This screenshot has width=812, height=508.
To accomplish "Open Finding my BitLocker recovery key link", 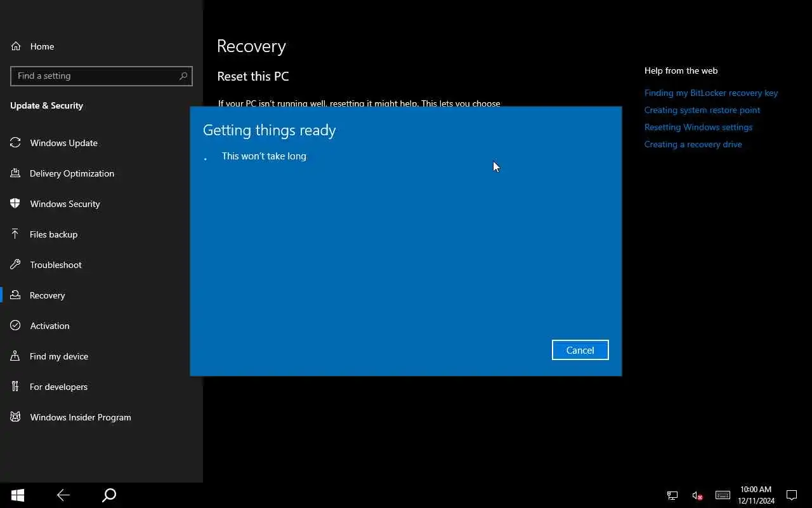I will click(x=710, y=93).
